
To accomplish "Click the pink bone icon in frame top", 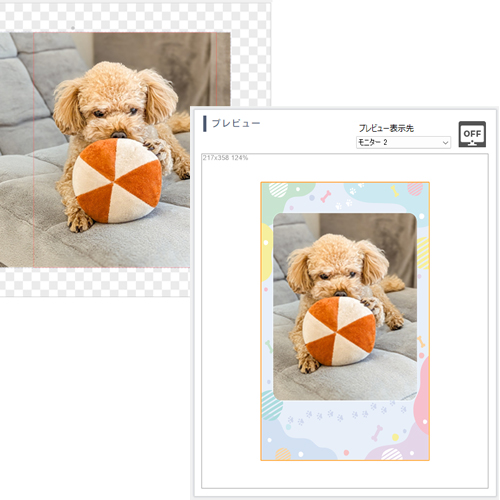I will [326, 197].
